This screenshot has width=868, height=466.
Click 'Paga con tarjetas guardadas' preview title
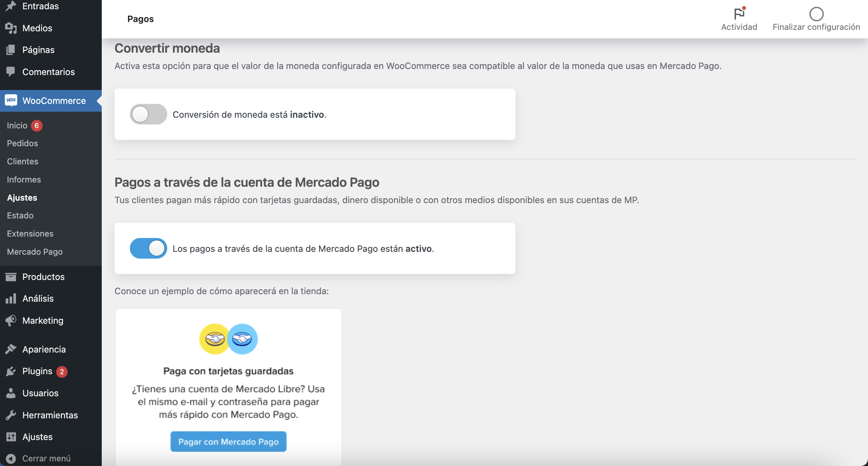228,371
